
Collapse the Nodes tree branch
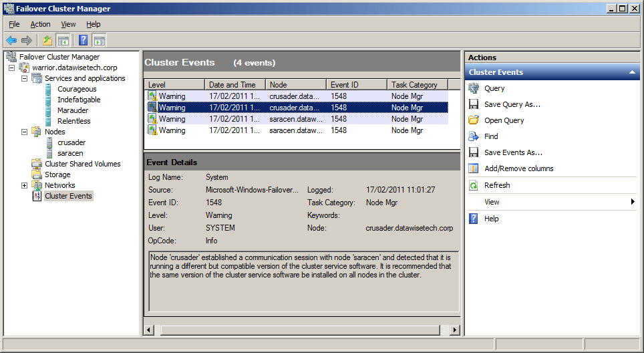(x=24, y=132)
